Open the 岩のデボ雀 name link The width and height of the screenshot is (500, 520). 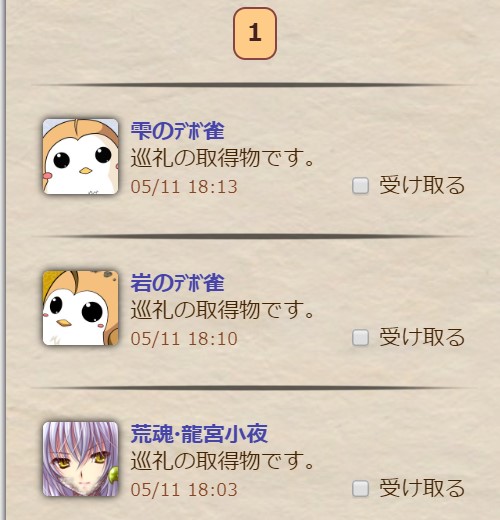point(177,283)
